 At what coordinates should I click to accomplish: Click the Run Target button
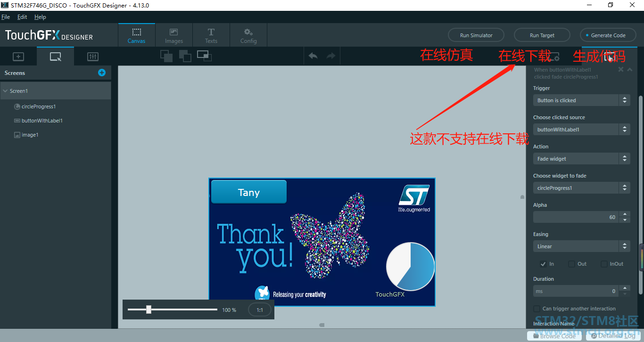(x=542, y=35)
